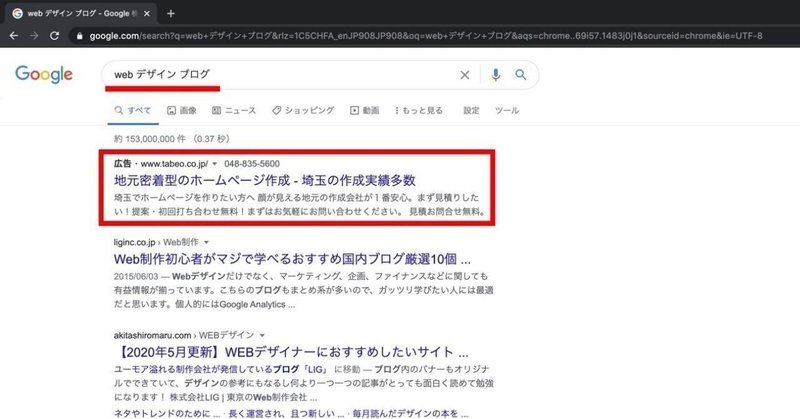This screenshot has width=800, height=419.
Task: Open the ad link 地元密着型のホームページ作成
Action: click(265, 180)
